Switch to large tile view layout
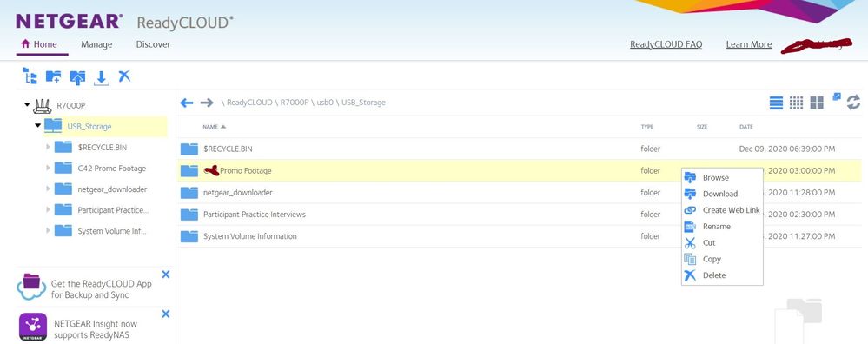Viewport: 868px width, 344px height. click(x=817, y=103)
